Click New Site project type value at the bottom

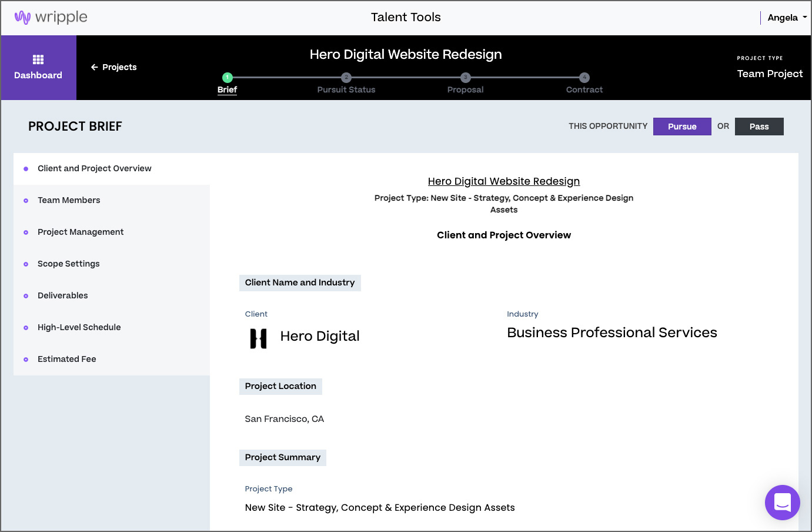(380, 508)
